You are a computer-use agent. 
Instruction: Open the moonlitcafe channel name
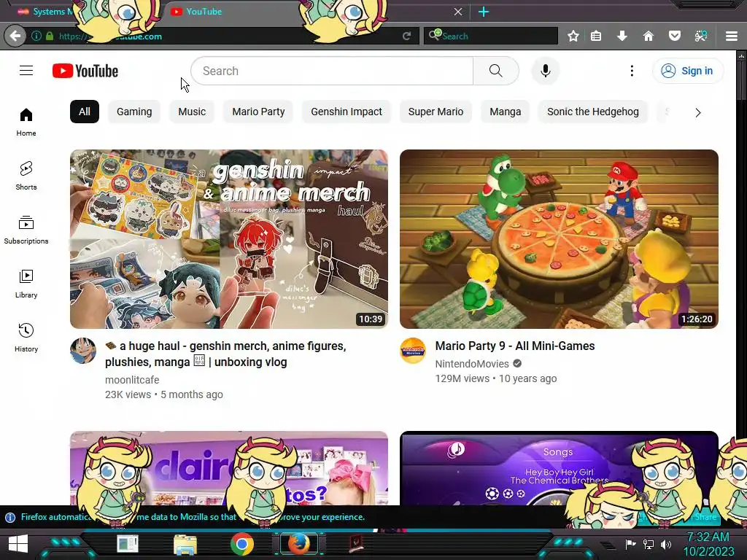pyautogui.click(x=132, y=380)
